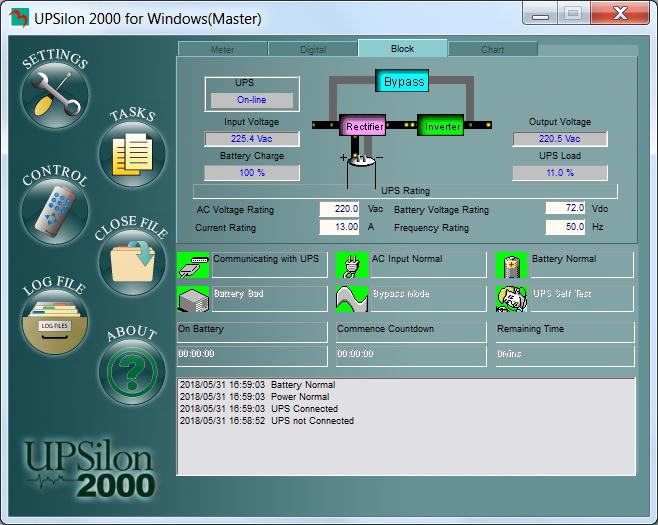Viewport: 658px width, 525px height.
Task: Click the Battery Voltage Rating 72.0 field
Action: click(565, 208)
